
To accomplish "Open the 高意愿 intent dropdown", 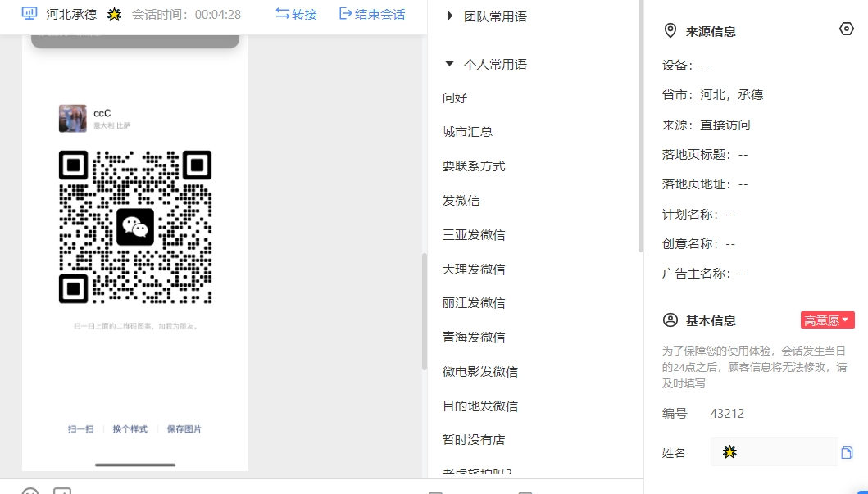I will (827, 320).
